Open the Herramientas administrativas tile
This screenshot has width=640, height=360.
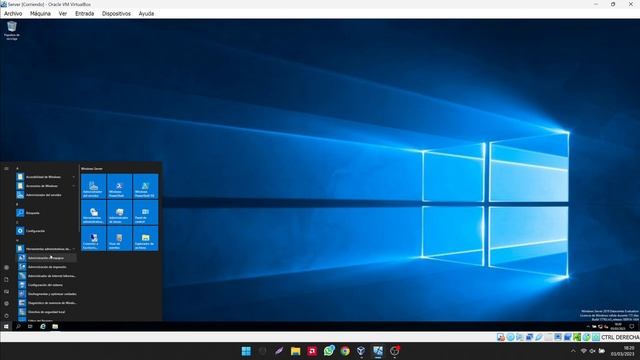click(93, 213)
